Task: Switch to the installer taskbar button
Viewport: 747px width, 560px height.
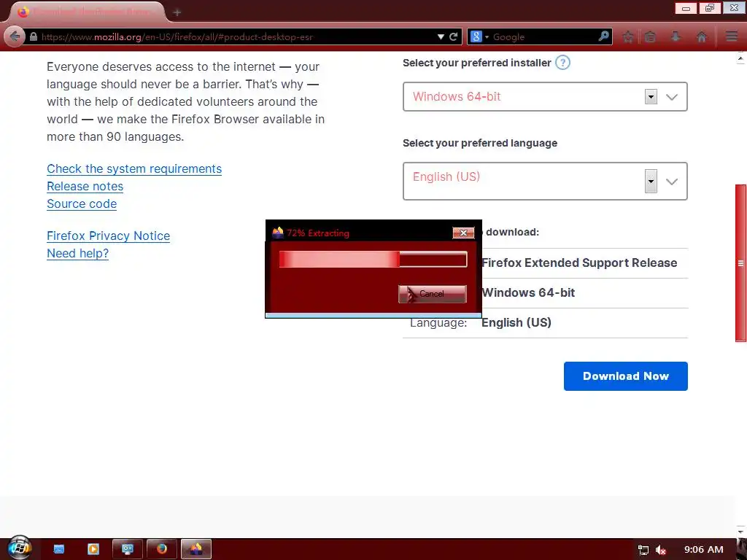Action: (196, 549)
